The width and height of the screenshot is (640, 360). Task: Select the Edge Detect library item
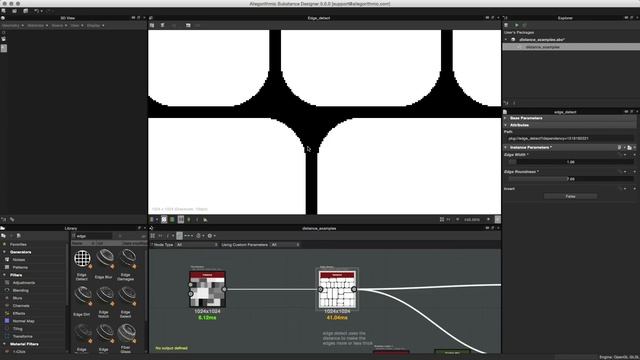(x=82, y=265)
